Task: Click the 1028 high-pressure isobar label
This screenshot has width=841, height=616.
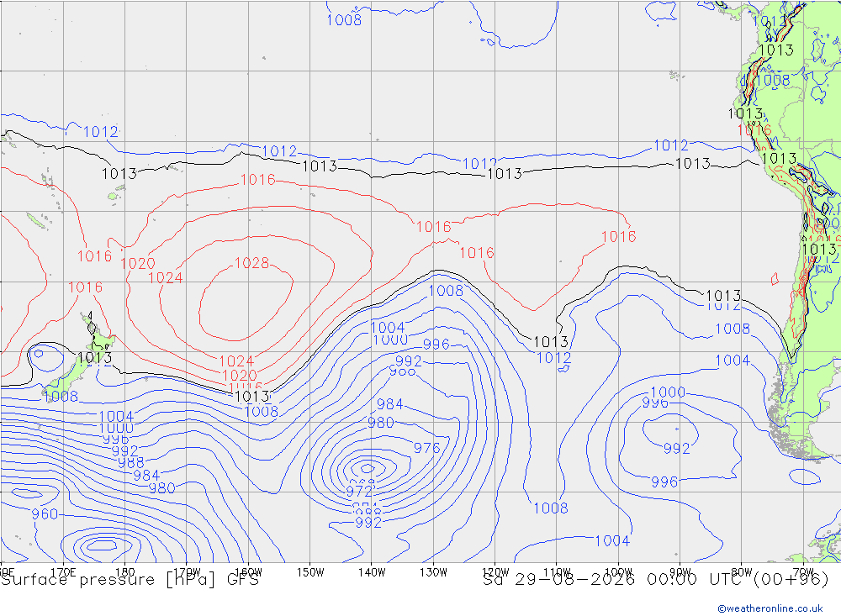Action: click(x=252, y=263)
